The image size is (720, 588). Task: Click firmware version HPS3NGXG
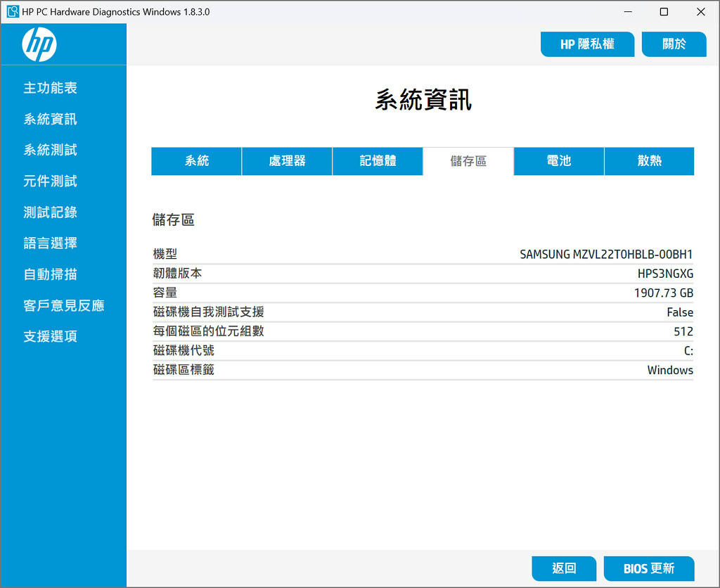pyautogui.click(x=665, y=274)
